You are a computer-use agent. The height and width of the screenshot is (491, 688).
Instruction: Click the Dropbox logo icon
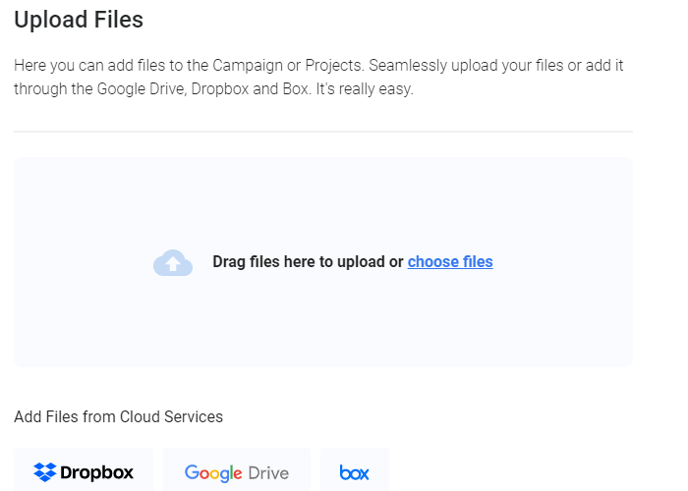coord(44,472)
